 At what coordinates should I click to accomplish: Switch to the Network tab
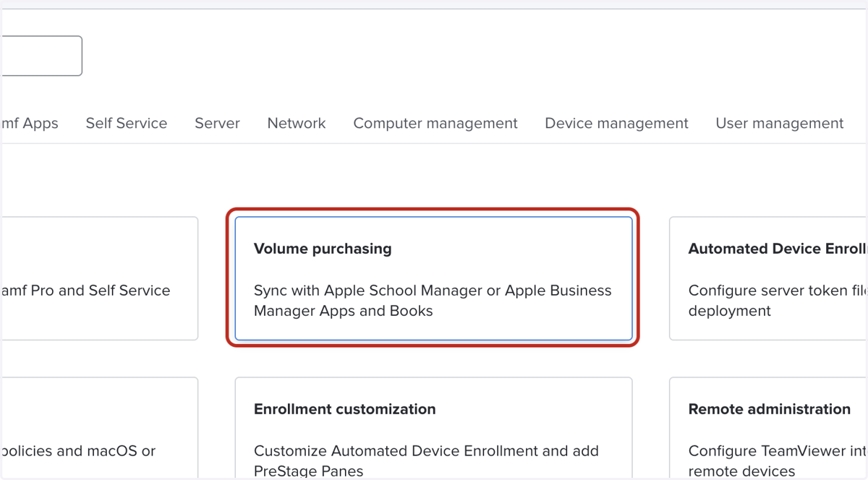pyautogui.click(x=297, y=124)
